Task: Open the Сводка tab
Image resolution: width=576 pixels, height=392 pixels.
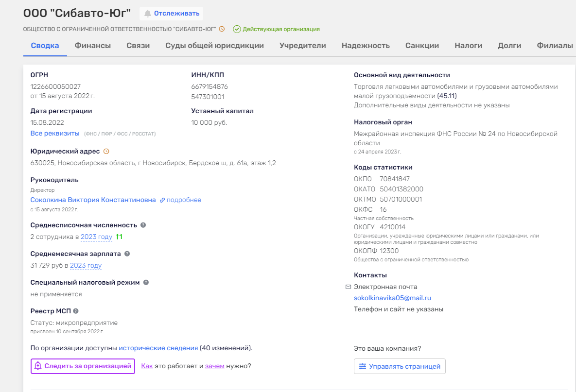Action: click(x=45, y=46)
